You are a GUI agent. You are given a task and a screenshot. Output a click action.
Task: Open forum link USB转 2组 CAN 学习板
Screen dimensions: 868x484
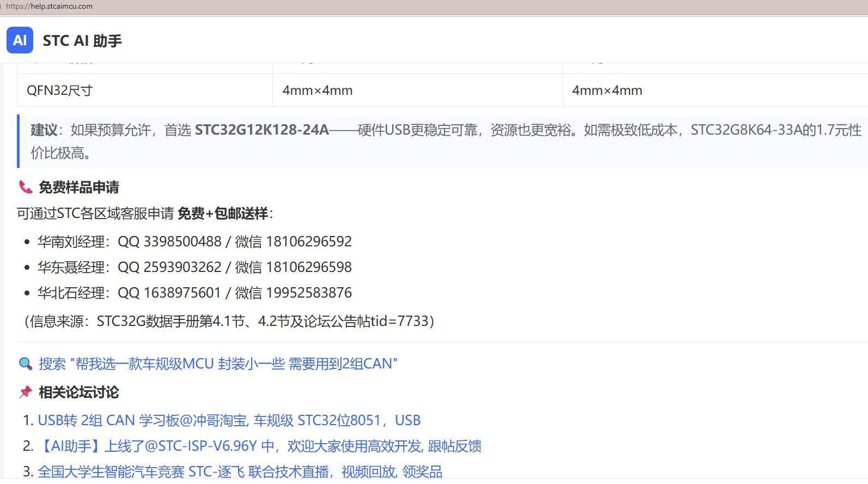[229, 420]
